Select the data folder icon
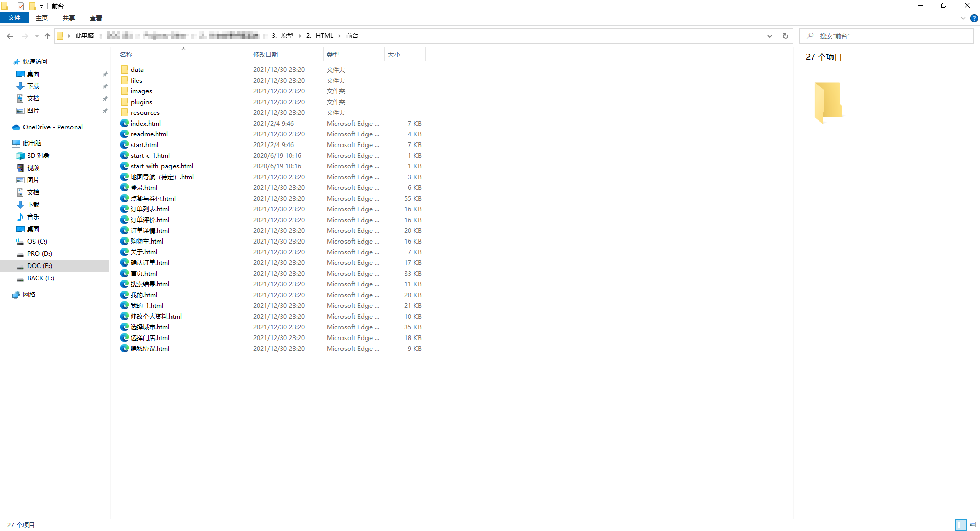 [125, 69]
